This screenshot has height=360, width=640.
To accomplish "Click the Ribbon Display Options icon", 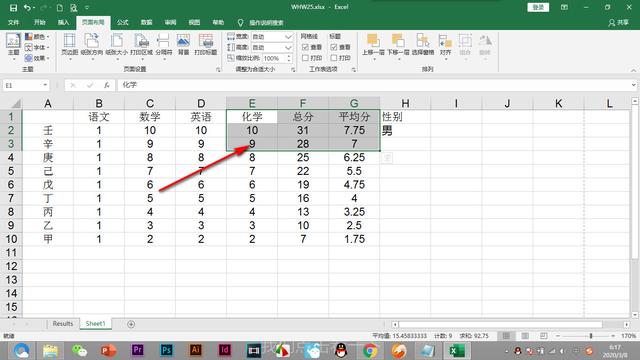I will pyautogui.click(x=564, y=7).
